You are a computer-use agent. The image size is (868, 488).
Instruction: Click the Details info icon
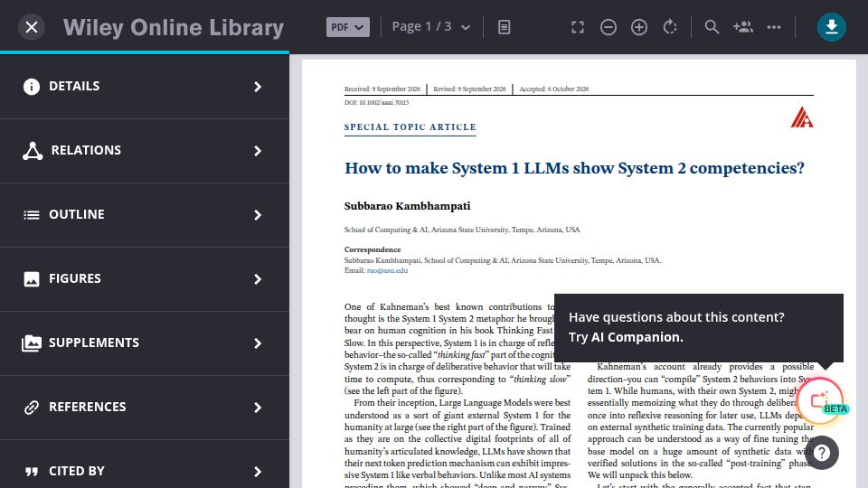(x=32, y=87)
